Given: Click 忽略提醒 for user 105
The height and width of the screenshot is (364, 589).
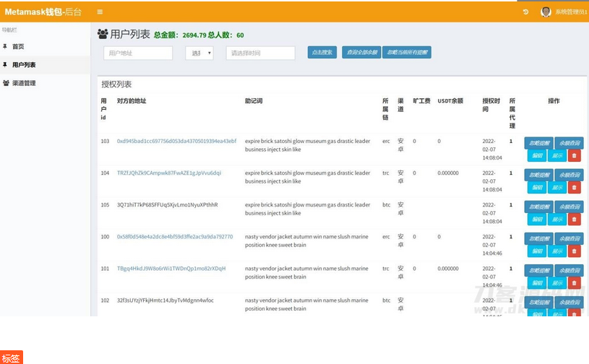Looking at the screenshot, I should point(538,207).
